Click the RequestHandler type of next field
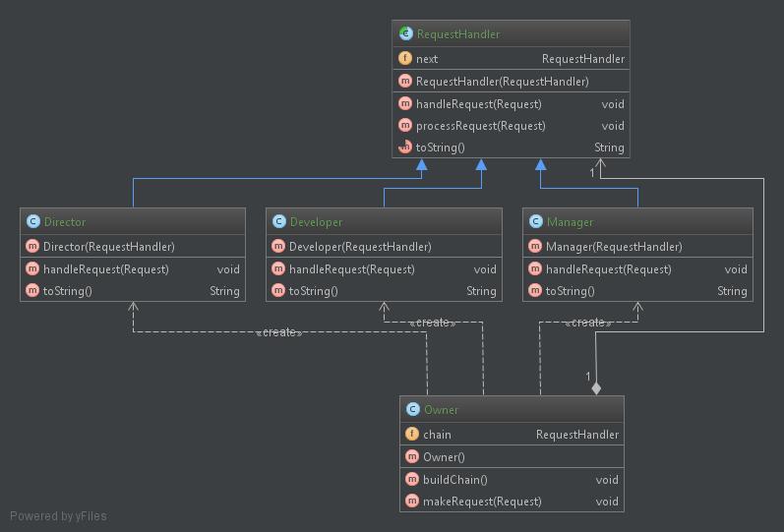This screenshot has height=532, width=784. (583, 59)
